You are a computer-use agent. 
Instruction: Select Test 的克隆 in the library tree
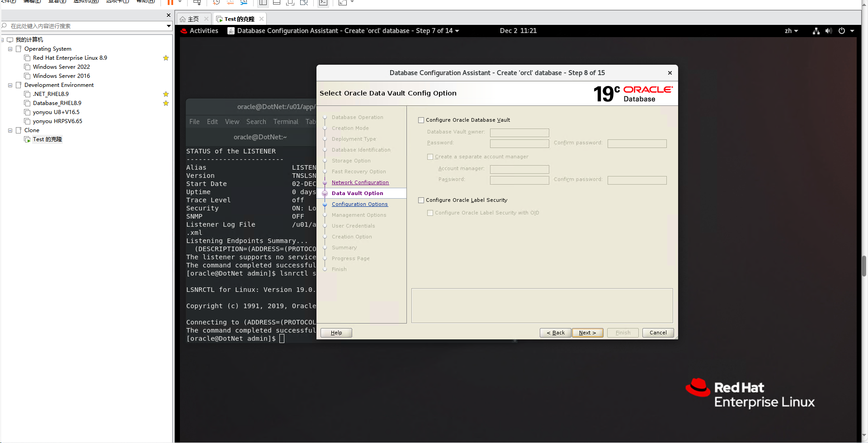[47, 139]
